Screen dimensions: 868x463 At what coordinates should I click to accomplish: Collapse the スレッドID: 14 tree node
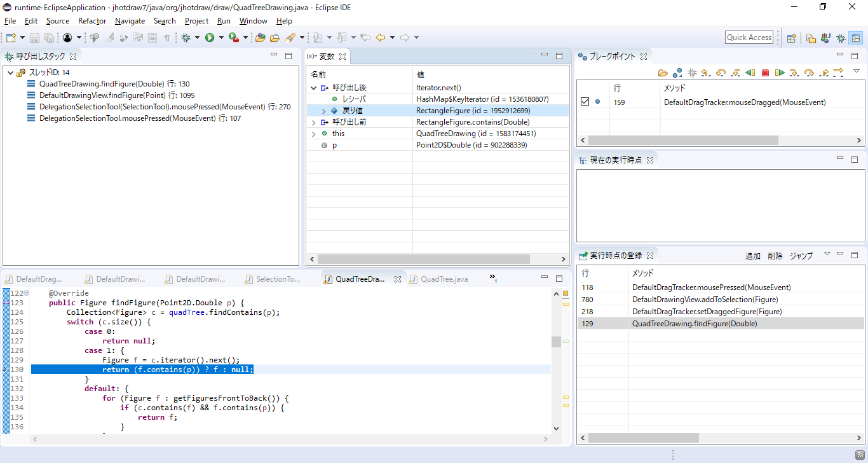pyautogui.click(x=10, y=73)
